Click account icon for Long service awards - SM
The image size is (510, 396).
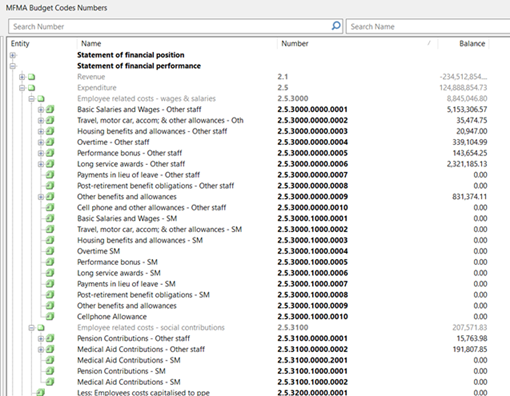[50, 273]
